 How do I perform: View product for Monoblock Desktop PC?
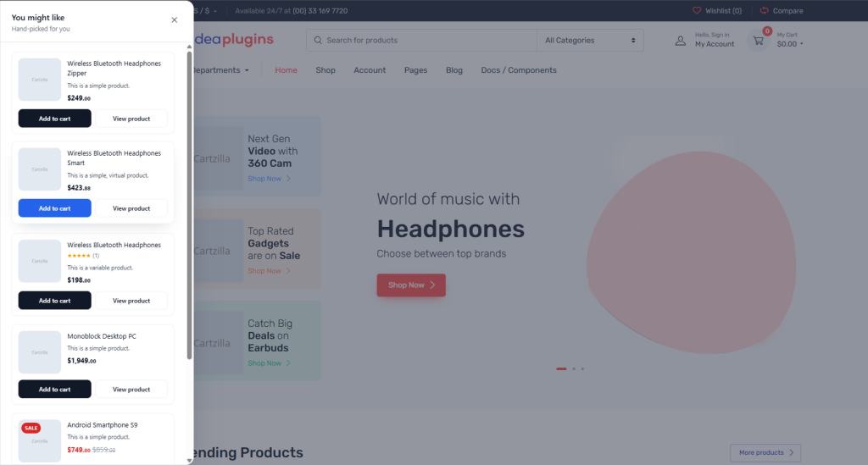click(131, 390)
